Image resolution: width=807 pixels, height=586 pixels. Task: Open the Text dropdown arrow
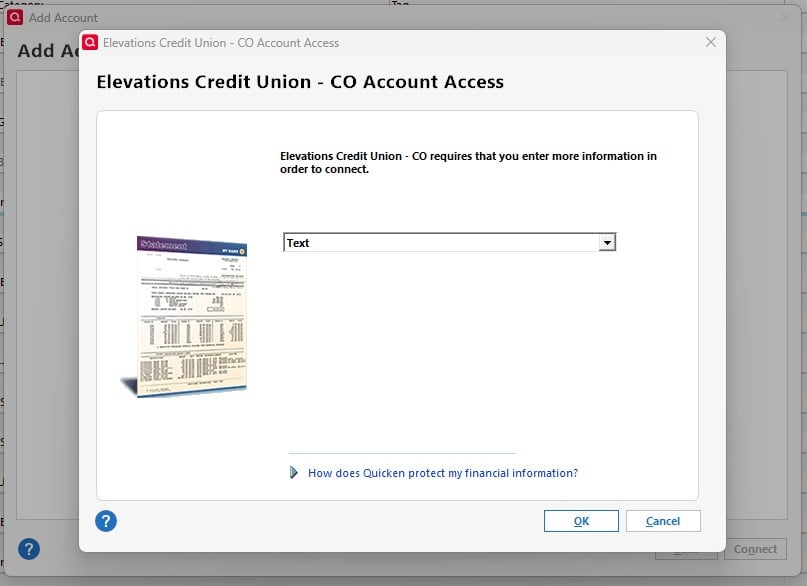coord(607,242)
